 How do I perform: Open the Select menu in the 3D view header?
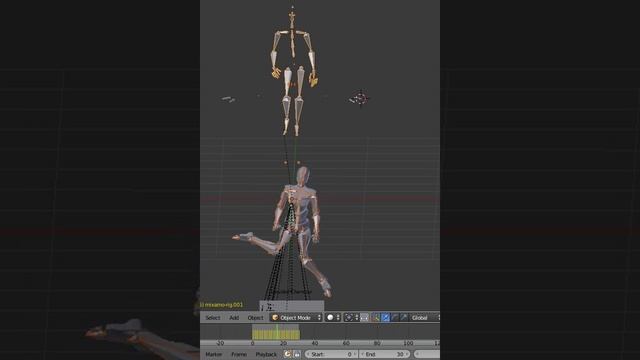213,318
